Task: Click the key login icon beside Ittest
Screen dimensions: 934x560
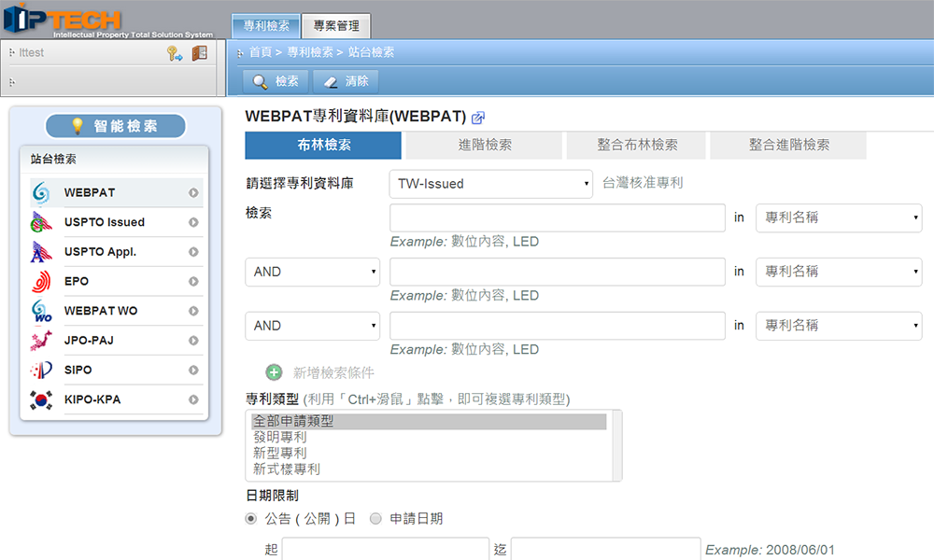Action: click(x=175, y=53)
